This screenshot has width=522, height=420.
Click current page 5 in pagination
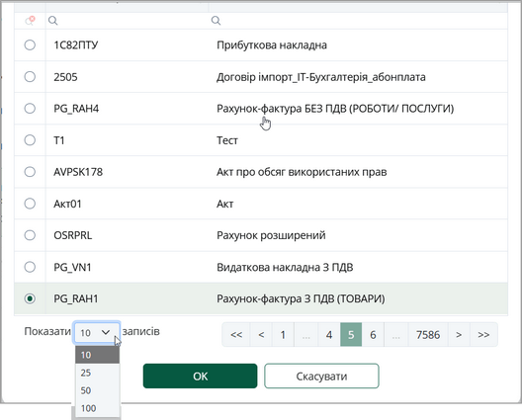(351, 334)
